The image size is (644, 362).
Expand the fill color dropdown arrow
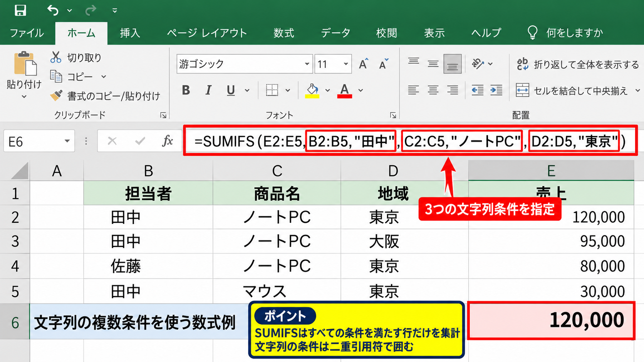click(327, 91)
